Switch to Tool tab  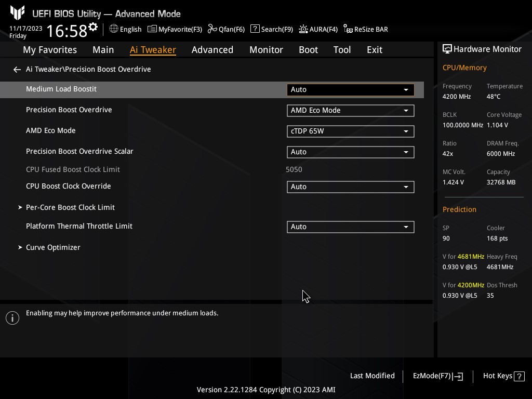coord(342,50)
